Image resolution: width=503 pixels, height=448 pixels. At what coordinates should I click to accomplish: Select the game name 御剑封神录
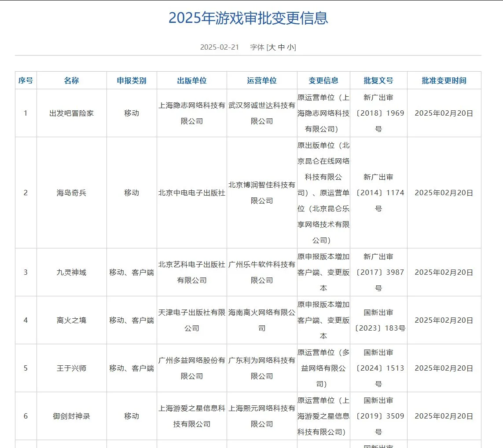point(71,416)
